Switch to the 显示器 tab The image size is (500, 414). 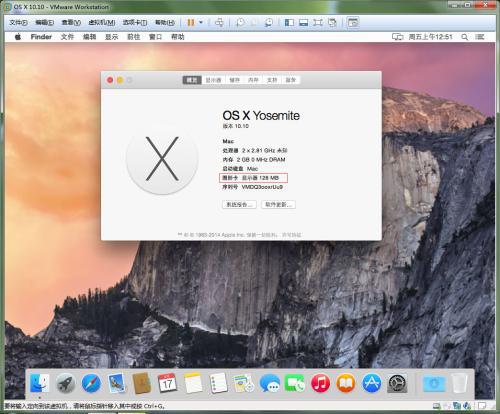[x=213, y=80]
